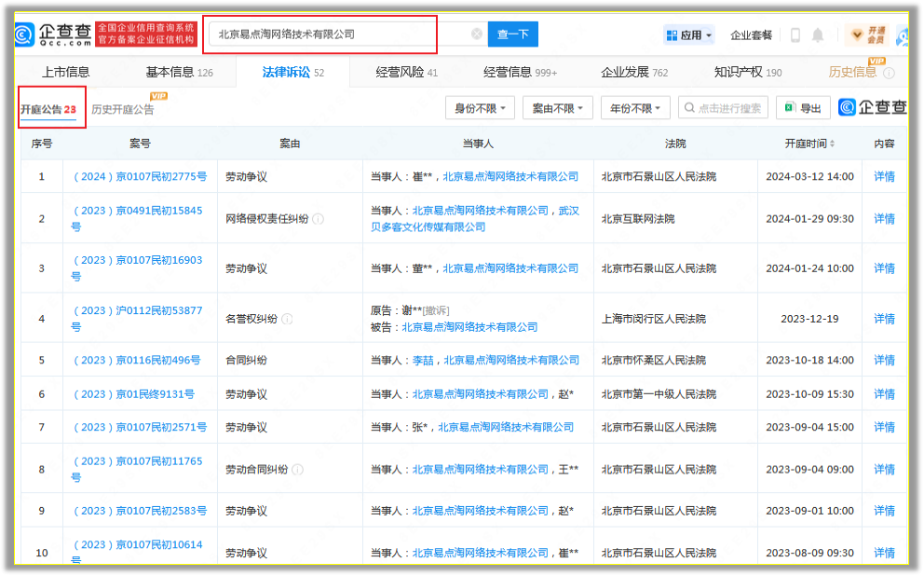Expand the 案由不限 filter
The height and width of the screenshot is (576, 924).
point(557,108)
